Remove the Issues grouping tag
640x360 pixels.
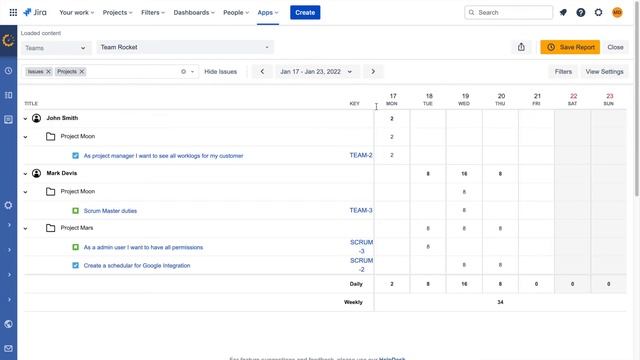pyautogui.click(x=48, y=71)
